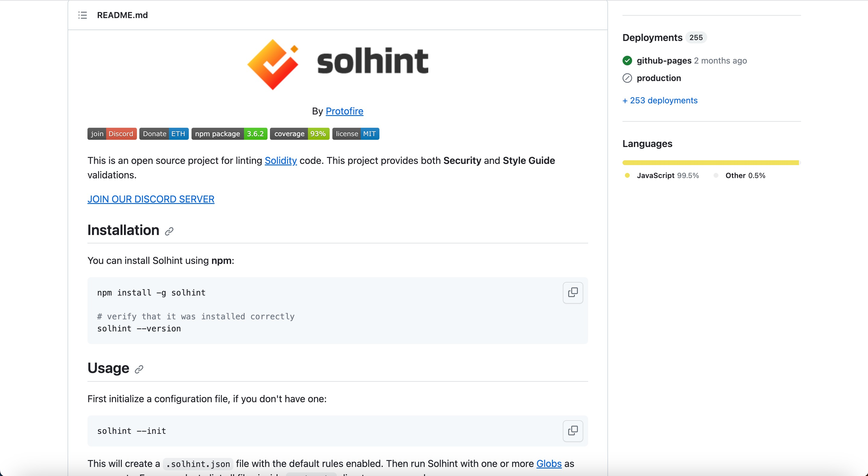Open the Donate ETH badge
This screenshot has height=476, width=868.
(x=164, y=134)
